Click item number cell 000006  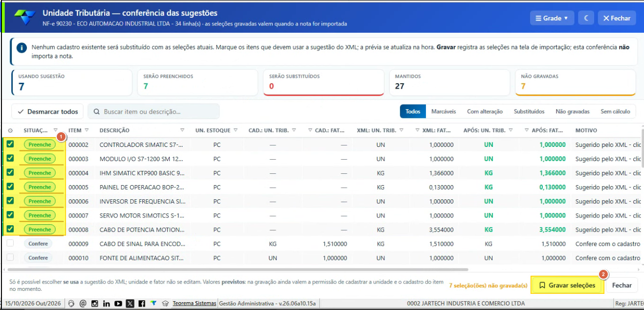(x=78, y=201)
